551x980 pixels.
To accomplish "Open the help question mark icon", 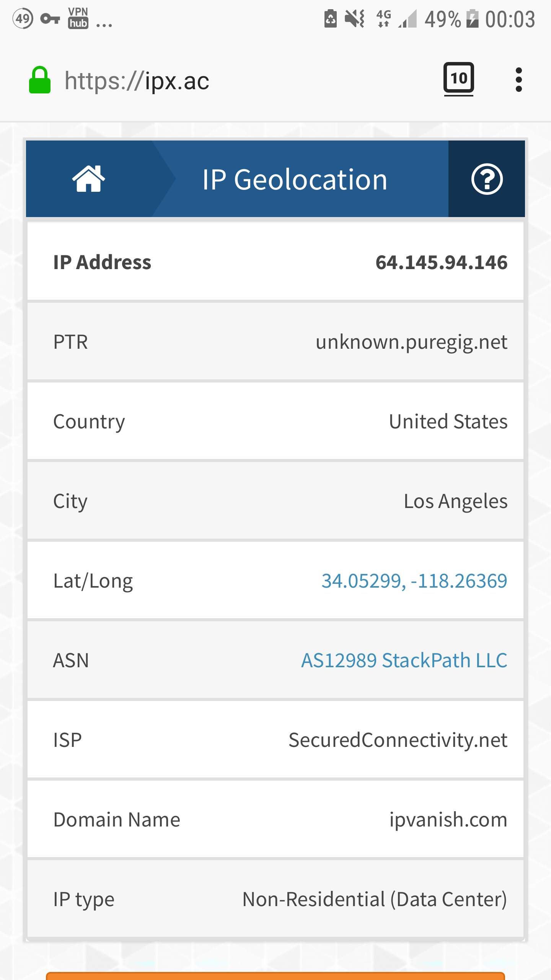I will pos(487,179).
